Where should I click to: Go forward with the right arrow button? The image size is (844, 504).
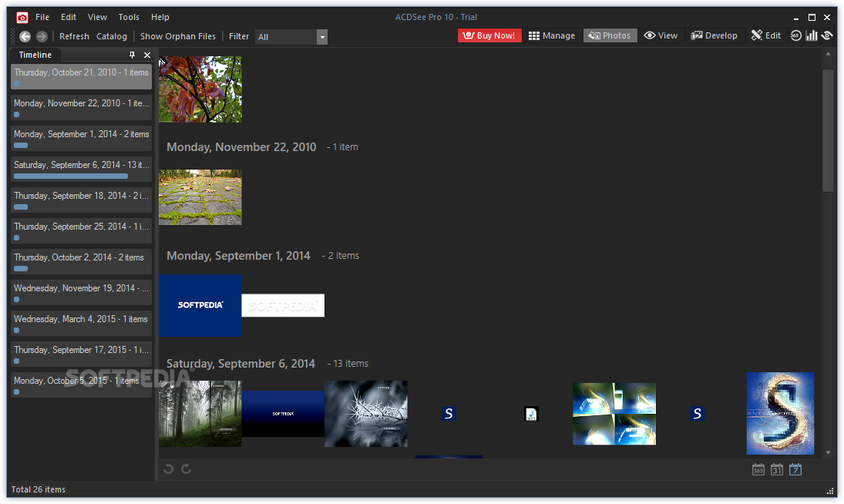point(42,36)
